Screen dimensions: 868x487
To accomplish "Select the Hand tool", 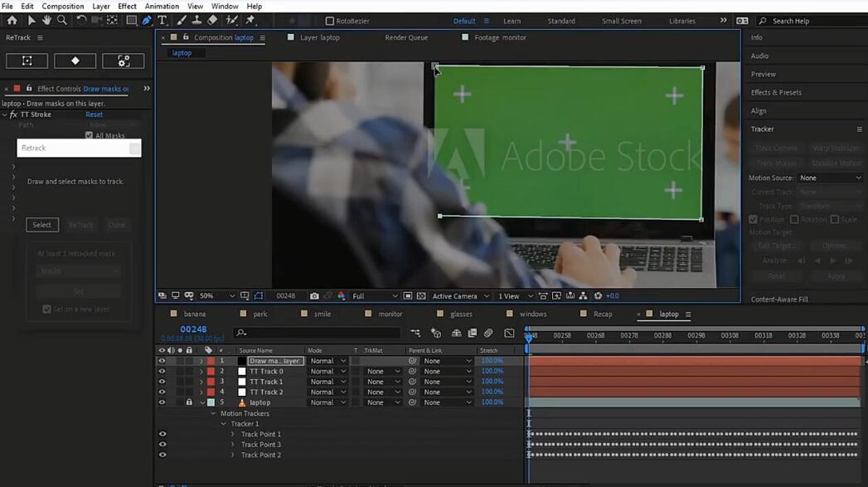I will point(46,21).
